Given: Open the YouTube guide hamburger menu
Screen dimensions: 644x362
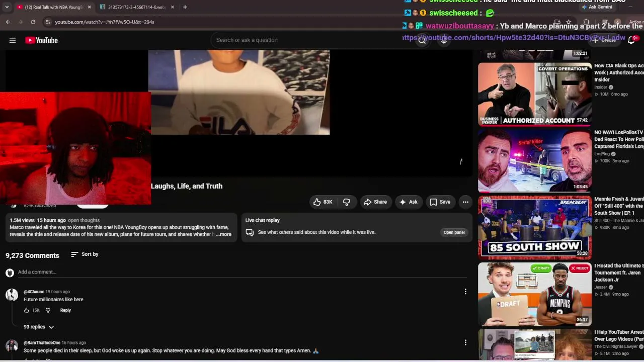Looking at the screenshot, I should 13,40.
